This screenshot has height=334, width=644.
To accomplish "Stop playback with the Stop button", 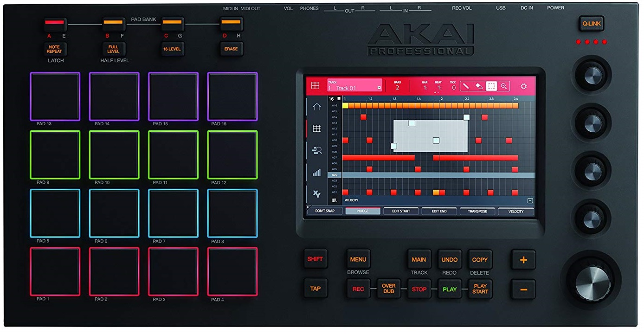I will coord(419,289).
